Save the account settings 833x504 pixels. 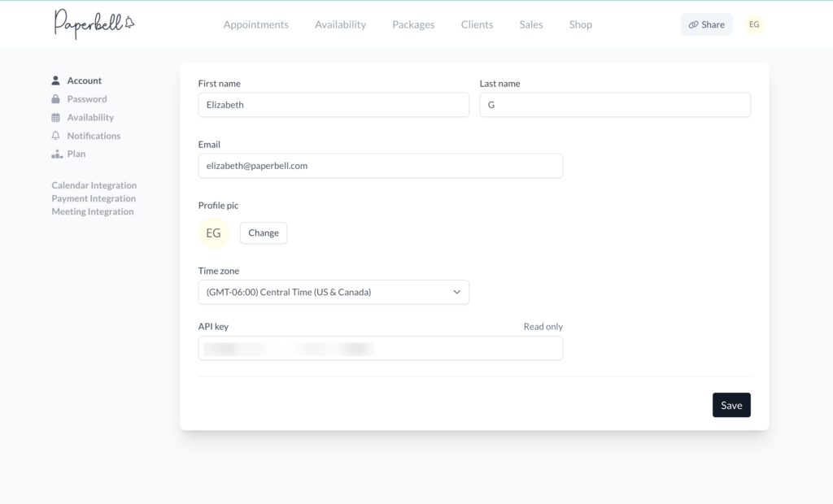point(731,405)
